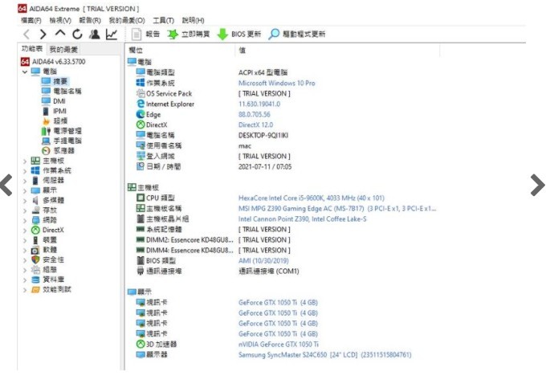Expand the 存放 storage tree node
The image size is (550, 392).
pos(25,211)
